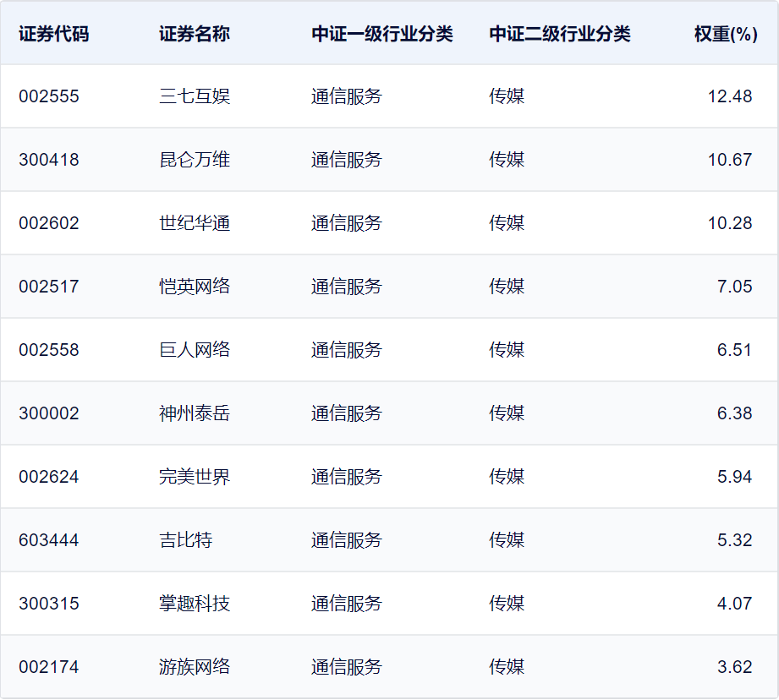
Task: Click the 证券代码 column header
Action: 53,34
